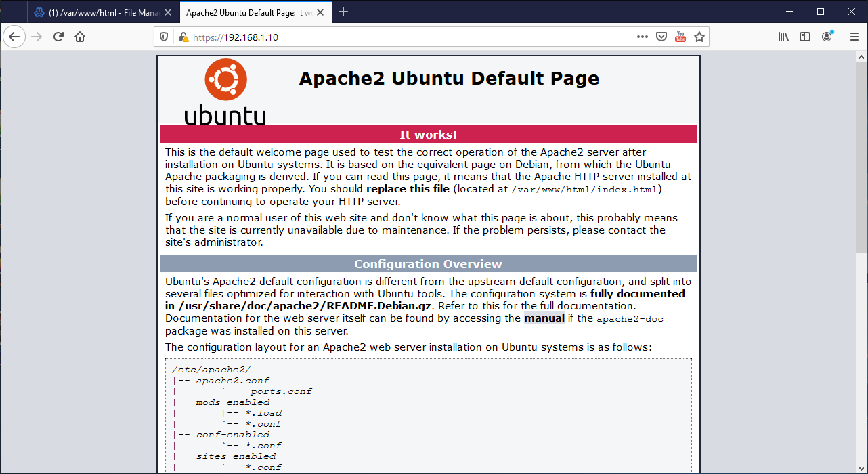The height and width of the screenshot is (474, 868).
Task: Click the YouTube extension icon
Action: click(x=680, y=37)
